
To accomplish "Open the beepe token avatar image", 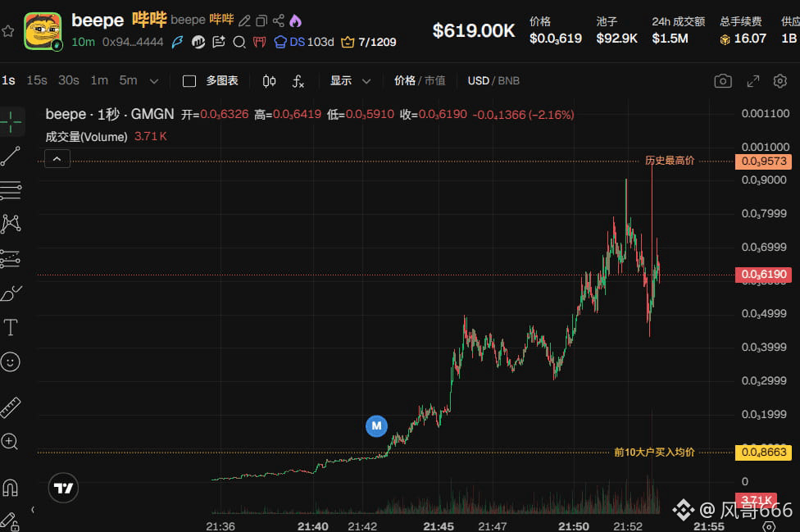I will (43, 31).
